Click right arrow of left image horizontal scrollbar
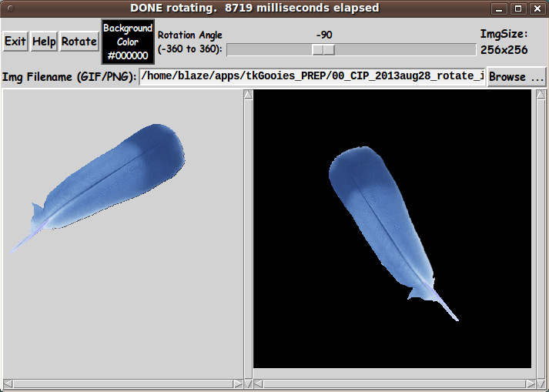Screen dimensions: 549x392 (238, 383)
